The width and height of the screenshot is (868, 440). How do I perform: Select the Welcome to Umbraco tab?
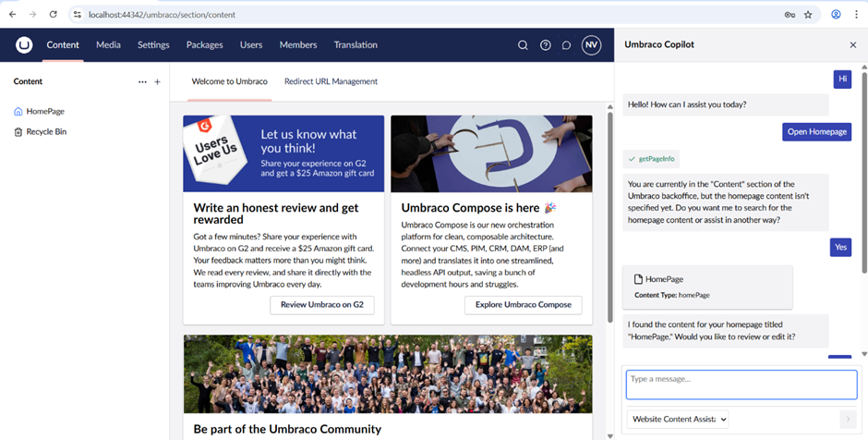point(230,81)
